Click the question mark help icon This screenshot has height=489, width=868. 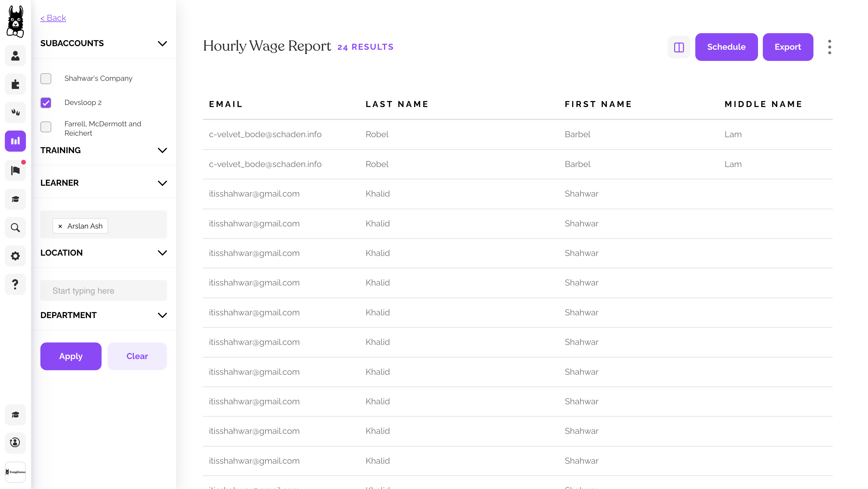pyautogui.click(x=15, y=284)
